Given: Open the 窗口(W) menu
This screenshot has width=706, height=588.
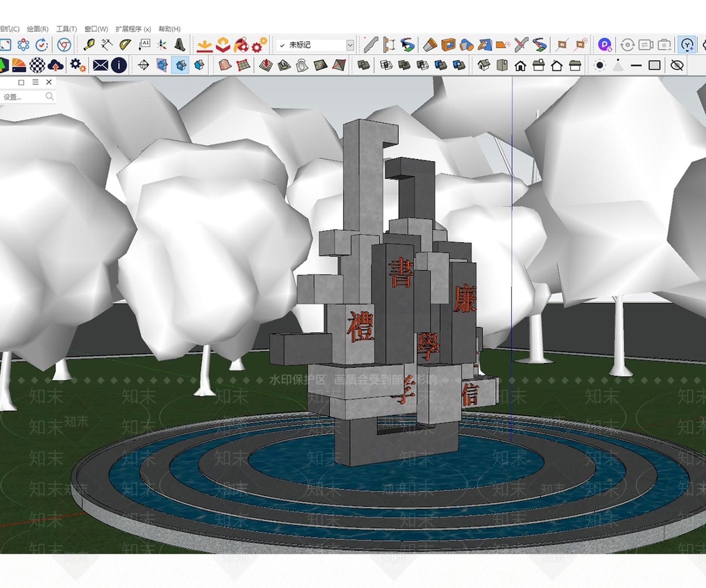Looking at the screenshot, I should pos(96,29).
